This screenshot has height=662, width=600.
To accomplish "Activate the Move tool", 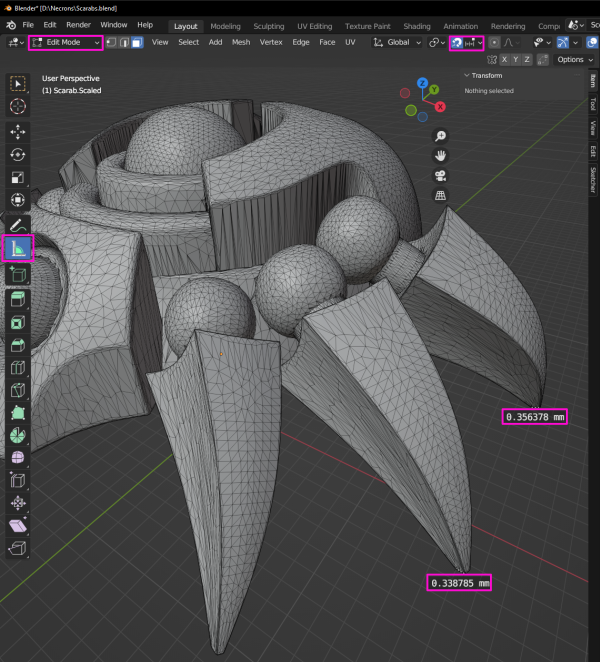I will [x=18, y=131].
